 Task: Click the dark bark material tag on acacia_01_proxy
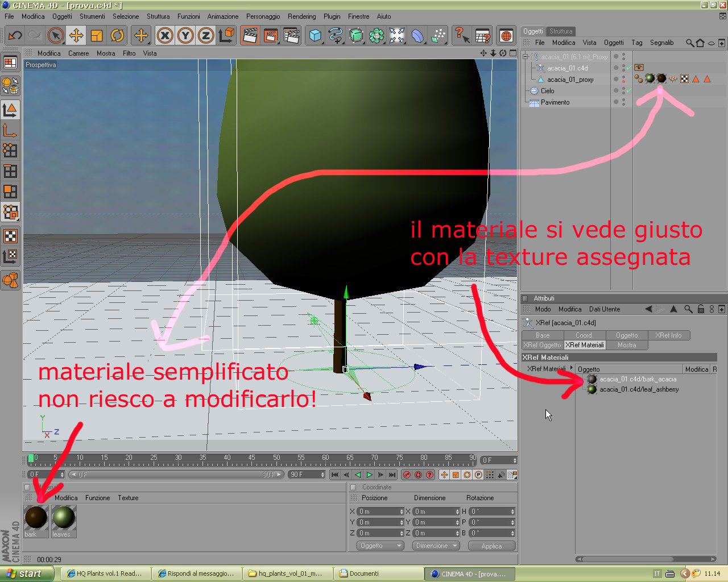(x=661, y=79)
